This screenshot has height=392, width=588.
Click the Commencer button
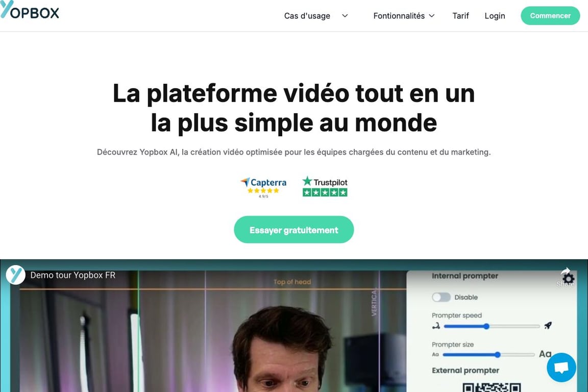point(550,16)
